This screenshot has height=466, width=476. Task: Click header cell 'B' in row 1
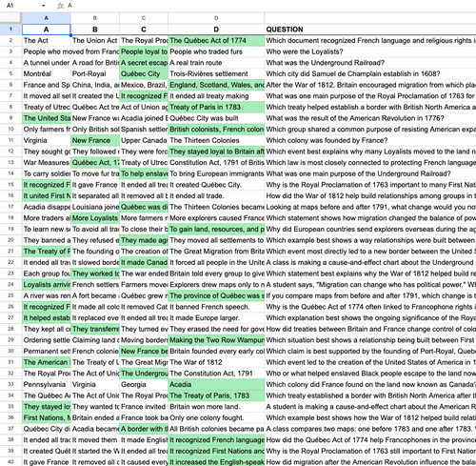click(95, 30)
